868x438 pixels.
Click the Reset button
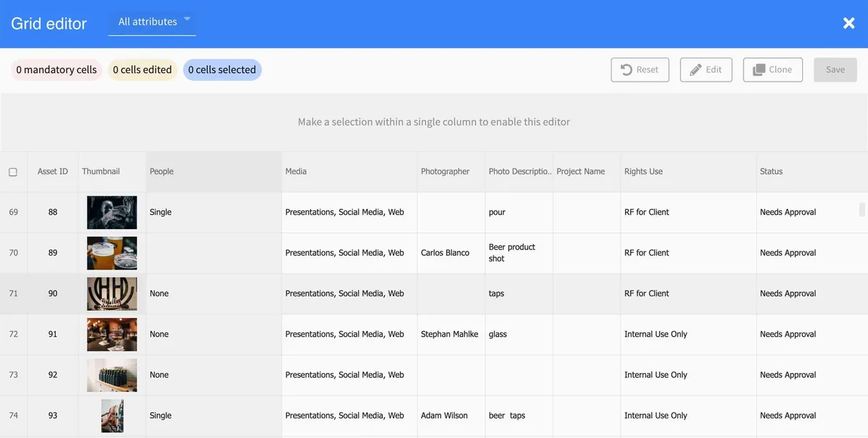click(639, 69)
